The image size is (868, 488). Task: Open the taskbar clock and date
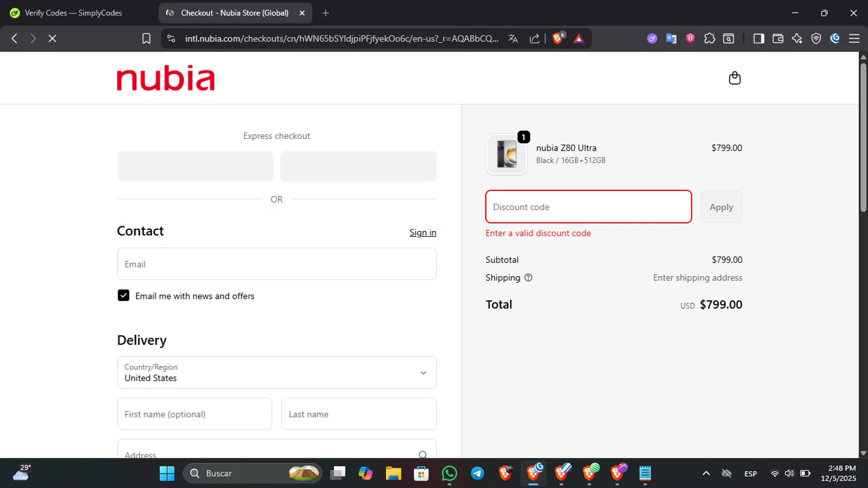coord(838,474)
